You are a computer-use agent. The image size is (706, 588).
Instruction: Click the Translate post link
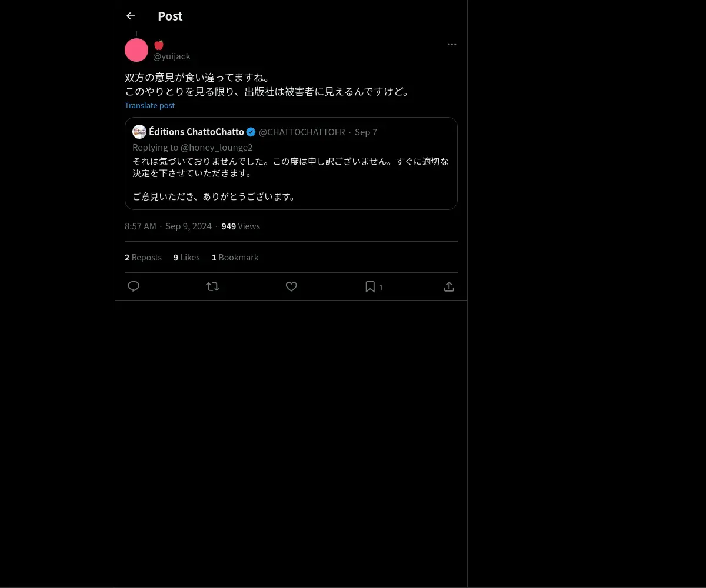[149, 105]
